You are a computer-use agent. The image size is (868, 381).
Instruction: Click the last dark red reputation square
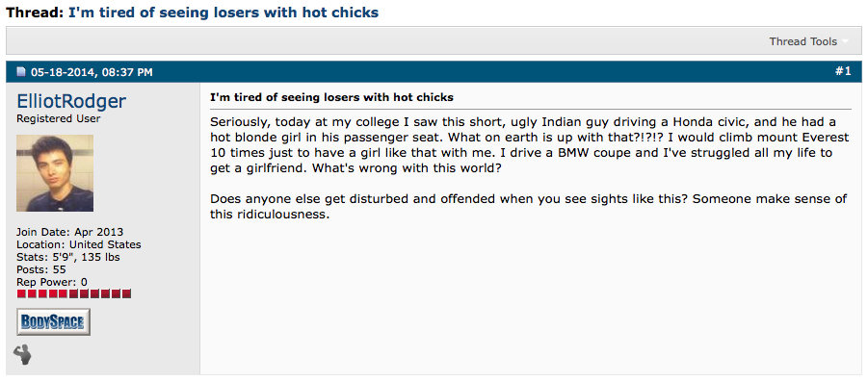click(126, 293)
